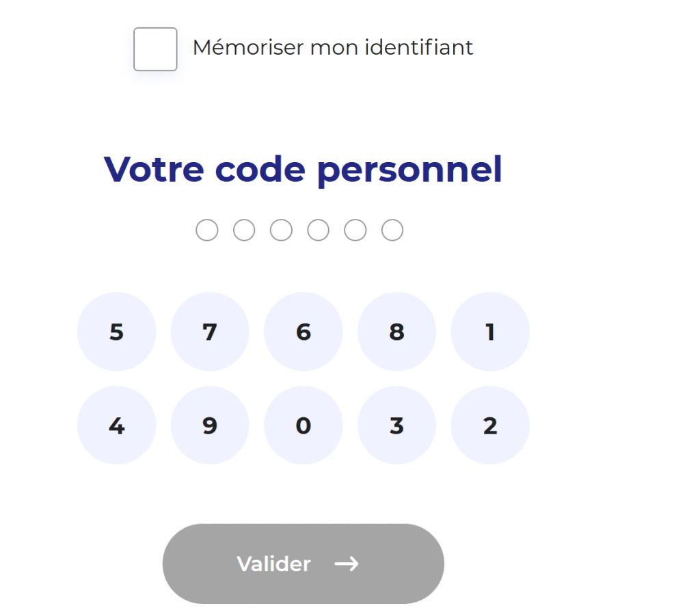Select the second PIN code circle
The height and width of the screenshot is (608, 700).
(244, 230)
